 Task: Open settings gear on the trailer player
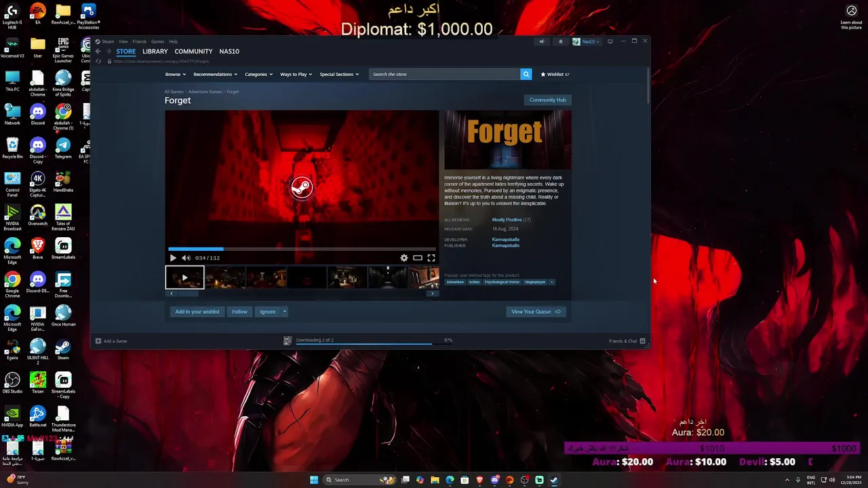[404, 258]
